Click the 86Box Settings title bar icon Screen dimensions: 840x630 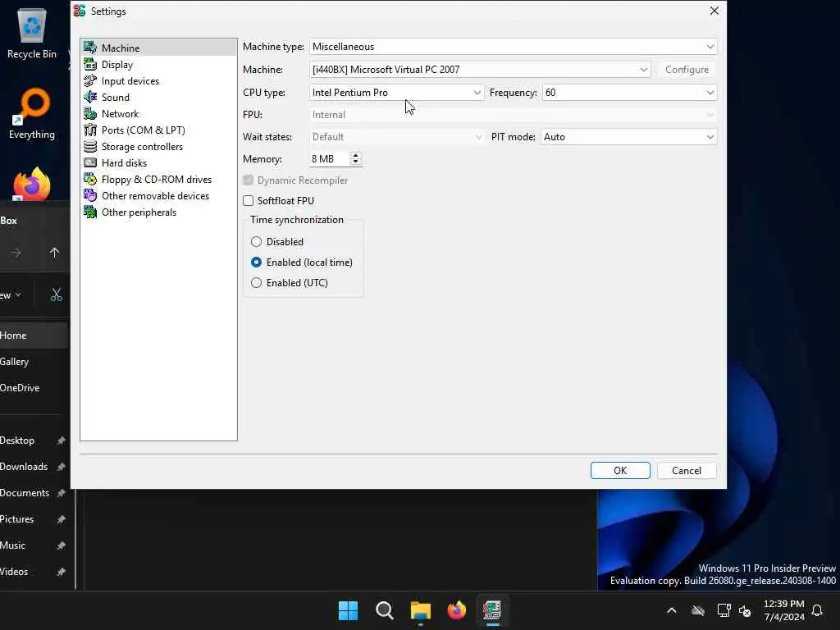pos(80,11)
